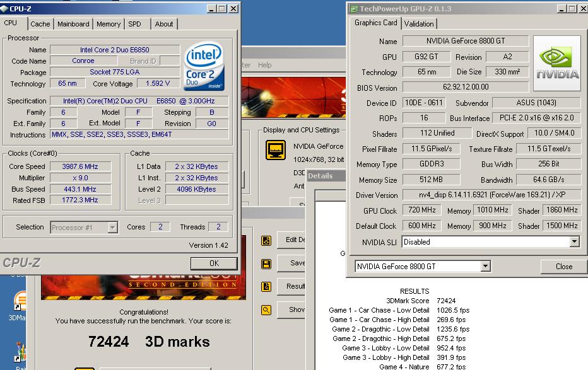Click the Core Voltage value 1.592 V
Screen dimensions: 588x370
pyautogui.click(x=158, y=83)
